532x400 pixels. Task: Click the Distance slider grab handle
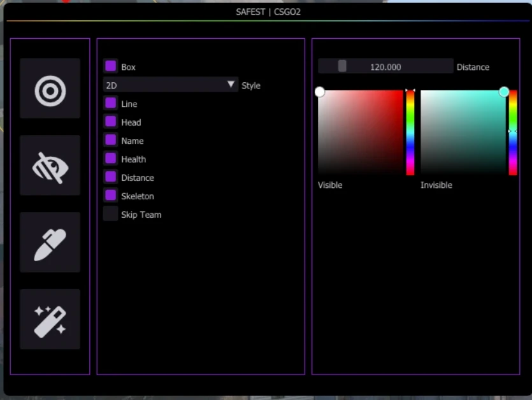coord(342,66)
